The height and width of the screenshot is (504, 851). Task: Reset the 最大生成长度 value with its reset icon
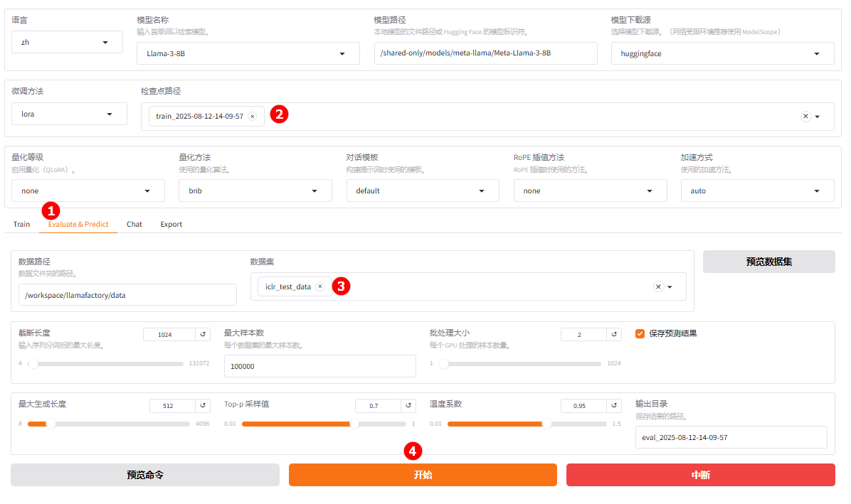(203, 406)
